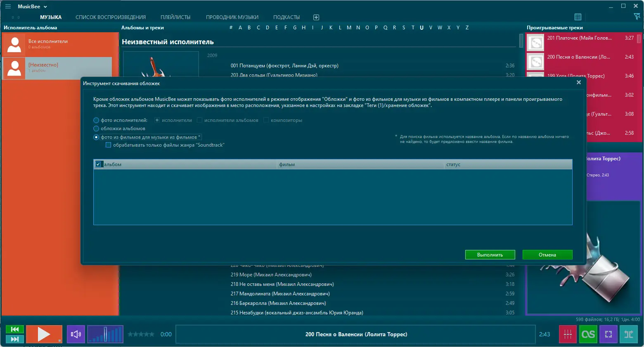Sort by the фильм column header
644x347 pixels.
click(x=360, y=164)
